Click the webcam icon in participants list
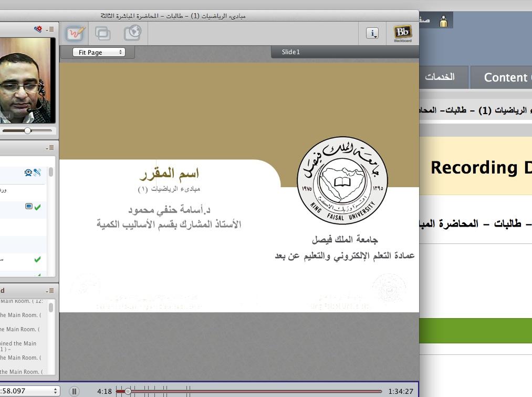Image resolution: width=532 pixels, height=397 pixels. pyautogui.click(x=28, y=172)
